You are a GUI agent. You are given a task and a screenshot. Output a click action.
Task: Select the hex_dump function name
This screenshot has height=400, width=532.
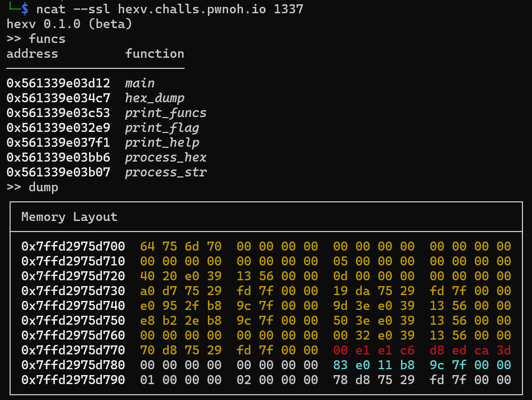pos(154,99)
